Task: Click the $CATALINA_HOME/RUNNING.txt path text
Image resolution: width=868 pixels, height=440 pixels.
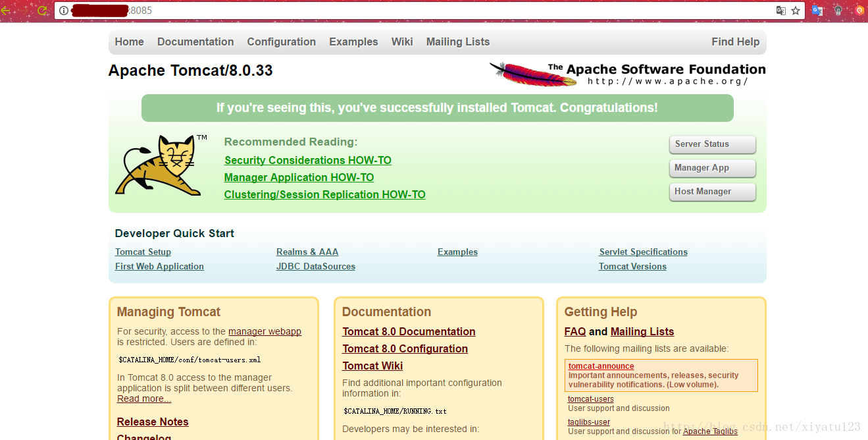Action: pos(395,411)
